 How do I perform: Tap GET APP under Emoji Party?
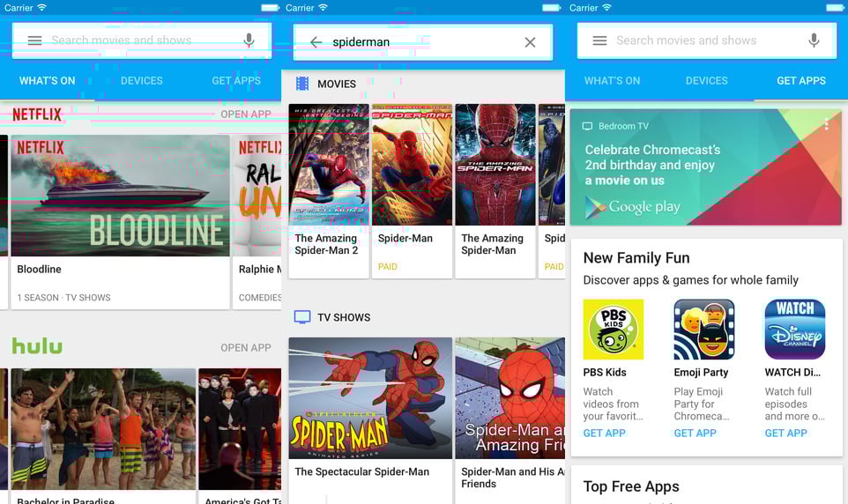tap(695, 434)
